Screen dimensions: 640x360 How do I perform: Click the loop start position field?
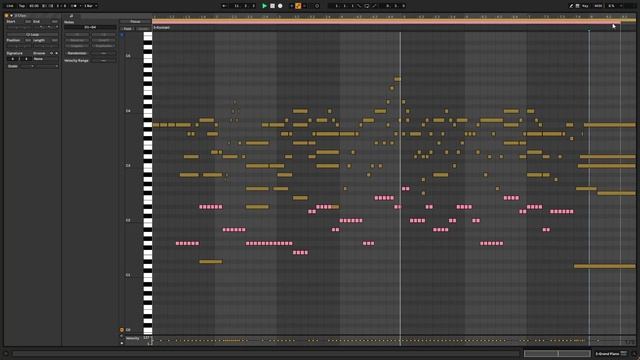tap(342, 6)
